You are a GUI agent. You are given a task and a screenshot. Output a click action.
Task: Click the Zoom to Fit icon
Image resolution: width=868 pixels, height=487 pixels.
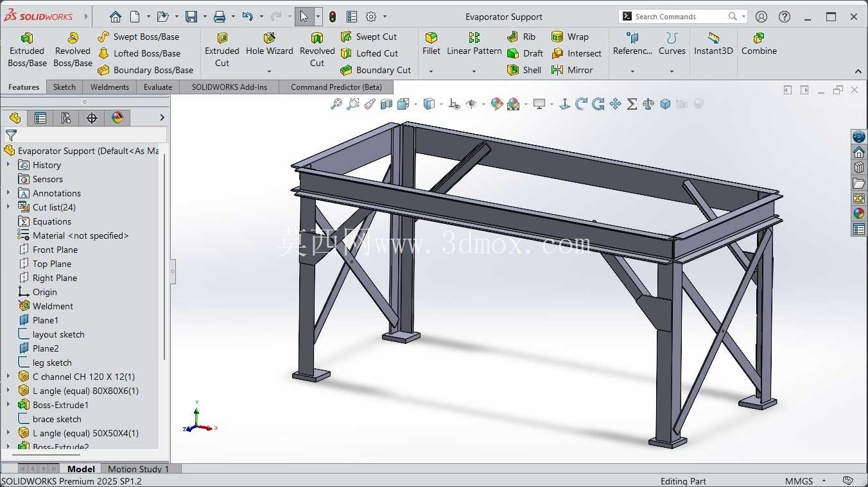[336, 104]
